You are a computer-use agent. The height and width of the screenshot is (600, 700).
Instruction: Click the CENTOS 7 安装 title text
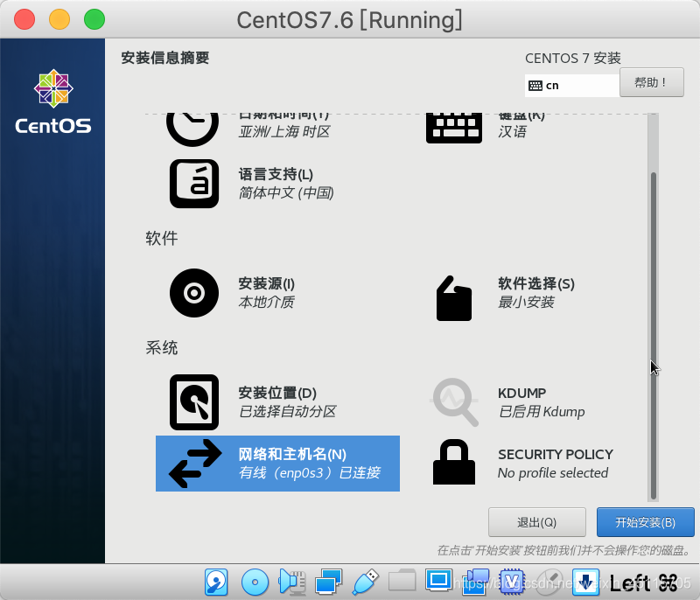click(573, 59)
